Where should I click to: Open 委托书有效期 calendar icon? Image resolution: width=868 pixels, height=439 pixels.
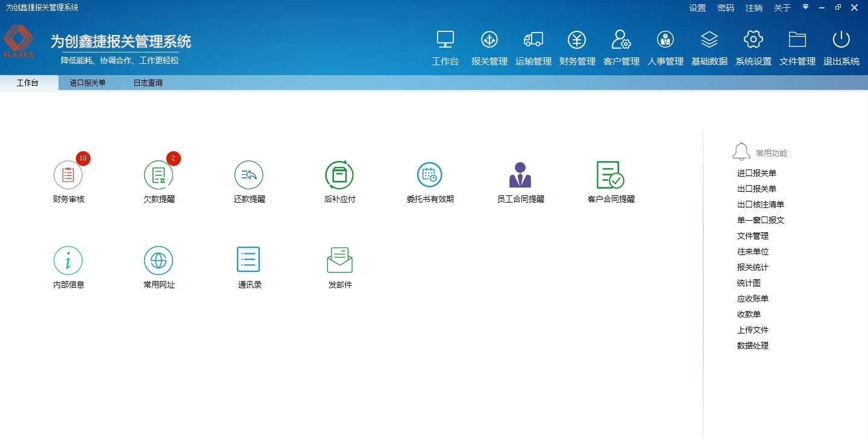pyautogui.click(x=430, y=175)
